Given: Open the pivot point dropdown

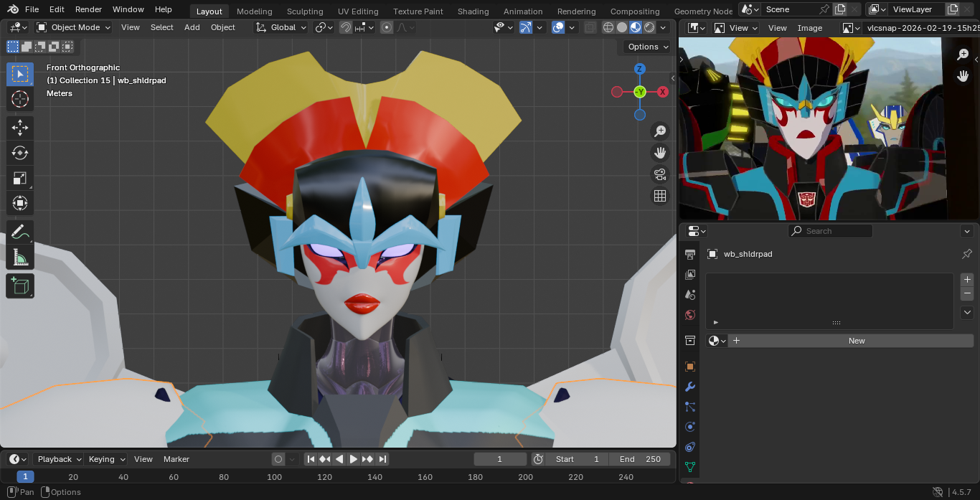Looking at the screenshot, I should [324, 27].
